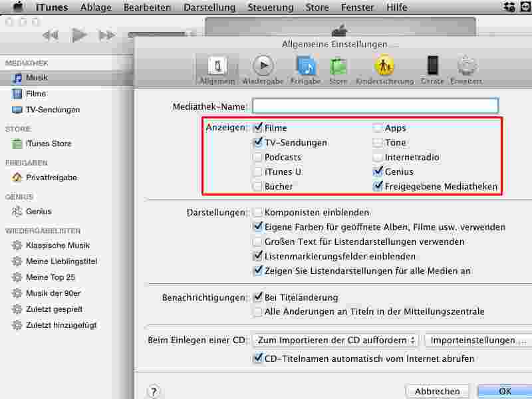
Task: Enable Komponisten einblenden checkbox
Action: (258, 212)
